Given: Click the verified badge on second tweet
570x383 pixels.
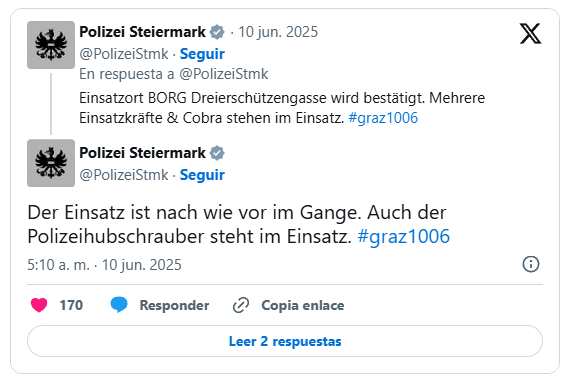Looking at the screenshot, I should click(x=217, y=153).
